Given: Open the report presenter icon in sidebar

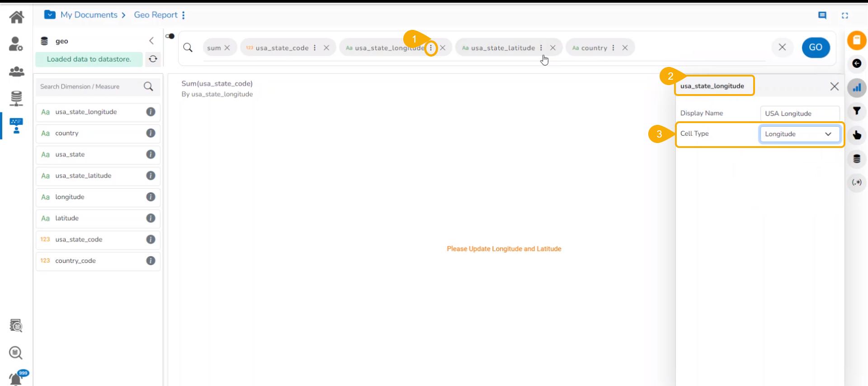Looking at the screenshot, I should coord(16,126).
